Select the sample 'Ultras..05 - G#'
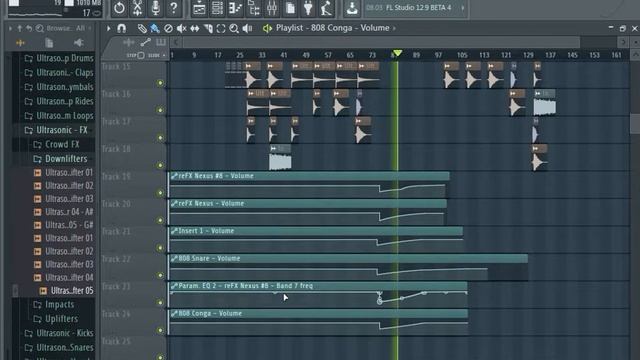 (64, 225)
